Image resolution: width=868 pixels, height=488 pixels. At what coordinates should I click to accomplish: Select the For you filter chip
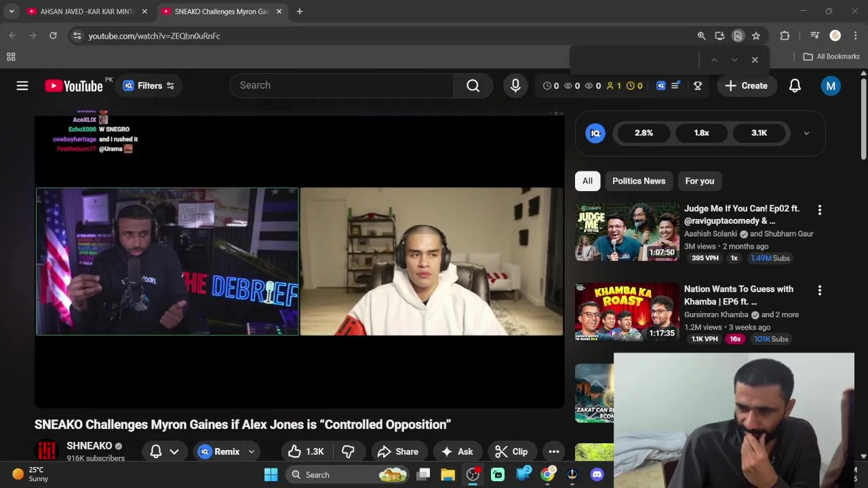[700, 181]
